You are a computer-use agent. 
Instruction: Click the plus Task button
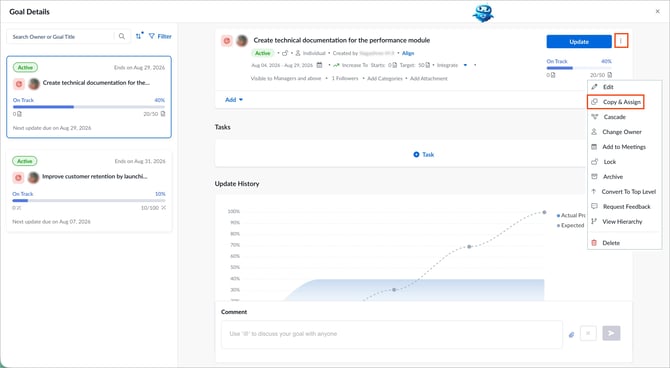(x=423, y=154)
